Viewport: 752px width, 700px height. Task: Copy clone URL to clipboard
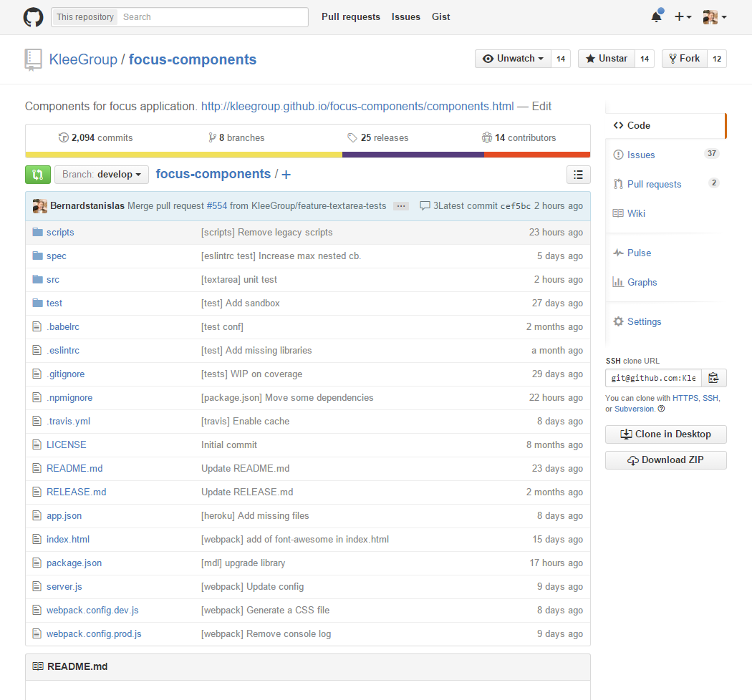coord(713,378)
